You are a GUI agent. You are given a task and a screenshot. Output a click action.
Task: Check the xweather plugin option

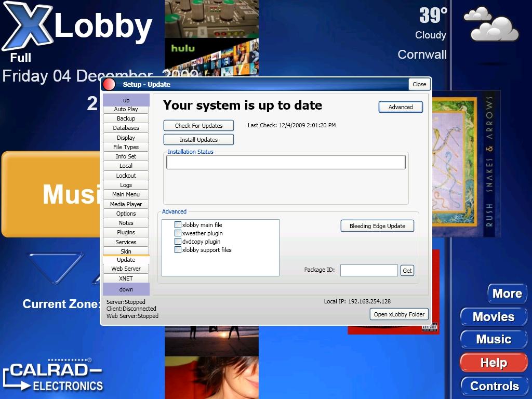[178, 233]
